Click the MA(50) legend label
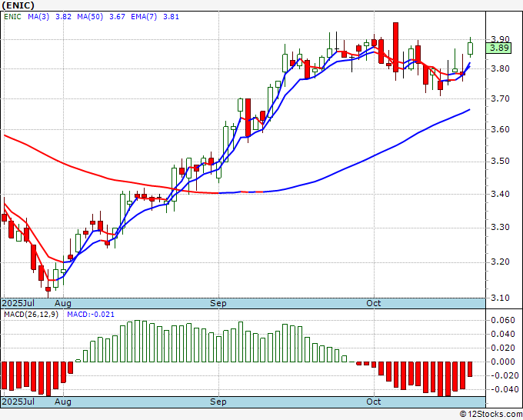This screenshot has height=420, width=523. click(90, 17)
